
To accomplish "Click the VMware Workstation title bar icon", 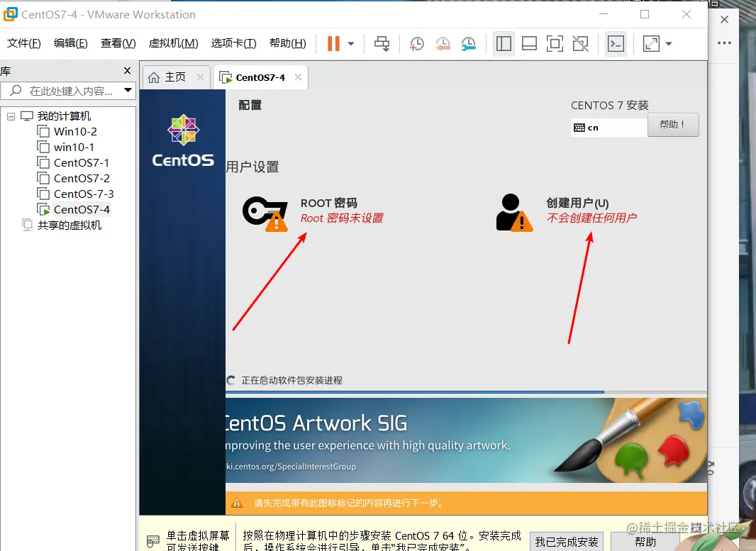I will tap(10, 14).
